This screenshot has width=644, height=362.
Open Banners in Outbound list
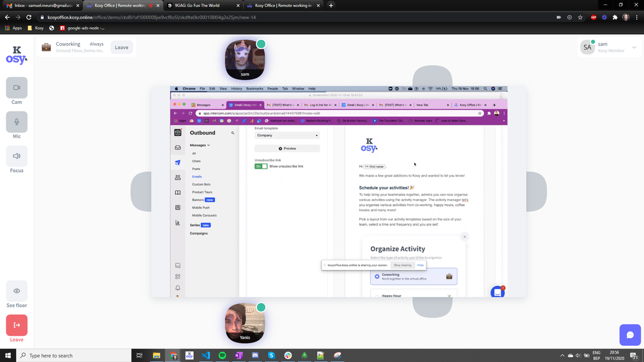point(198,200)
